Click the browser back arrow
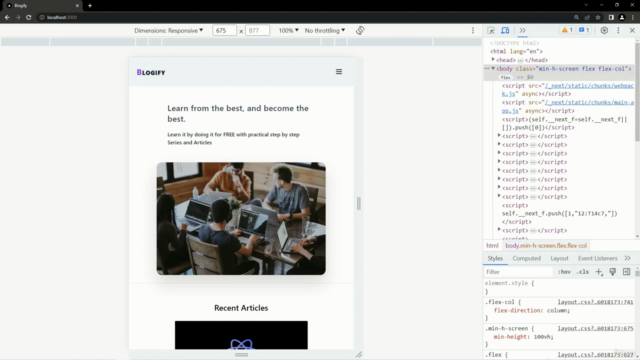Image resolution: width=640 pixels, height=360 pixels. click(x=7, y=17)
